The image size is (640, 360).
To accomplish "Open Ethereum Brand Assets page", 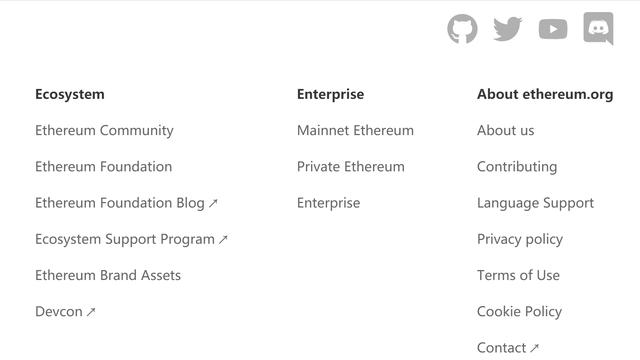I will [108, 275].
